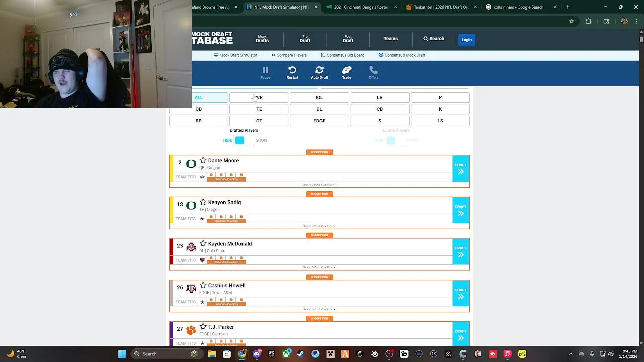Click Texas A&M logo beside Cashius Howell
Image resolution: width=644 pixels, height=362 pixels.
pos(191,289)
